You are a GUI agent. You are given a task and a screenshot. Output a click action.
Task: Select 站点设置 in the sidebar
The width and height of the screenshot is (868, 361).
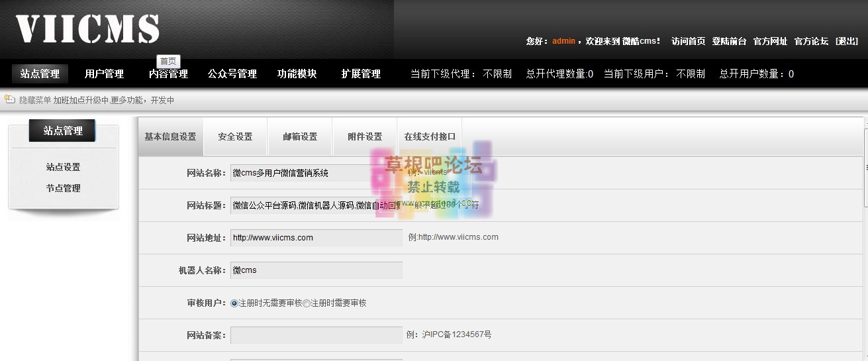[x=63, y=168]
